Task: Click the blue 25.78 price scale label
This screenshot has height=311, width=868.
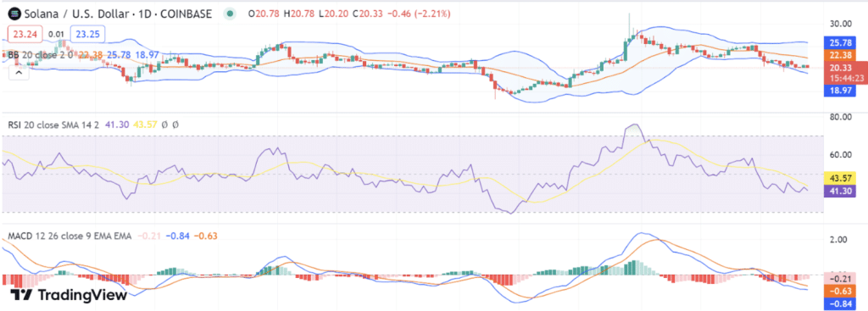Action: [x=841, y=42]
